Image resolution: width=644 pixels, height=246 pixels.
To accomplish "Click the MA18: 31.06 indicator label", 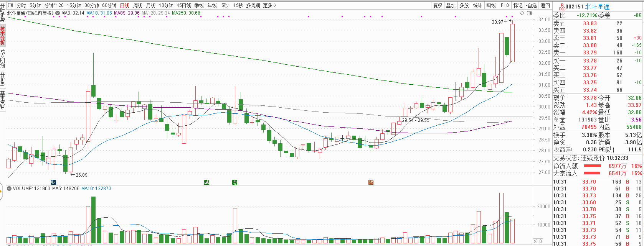I will point(99,13).
